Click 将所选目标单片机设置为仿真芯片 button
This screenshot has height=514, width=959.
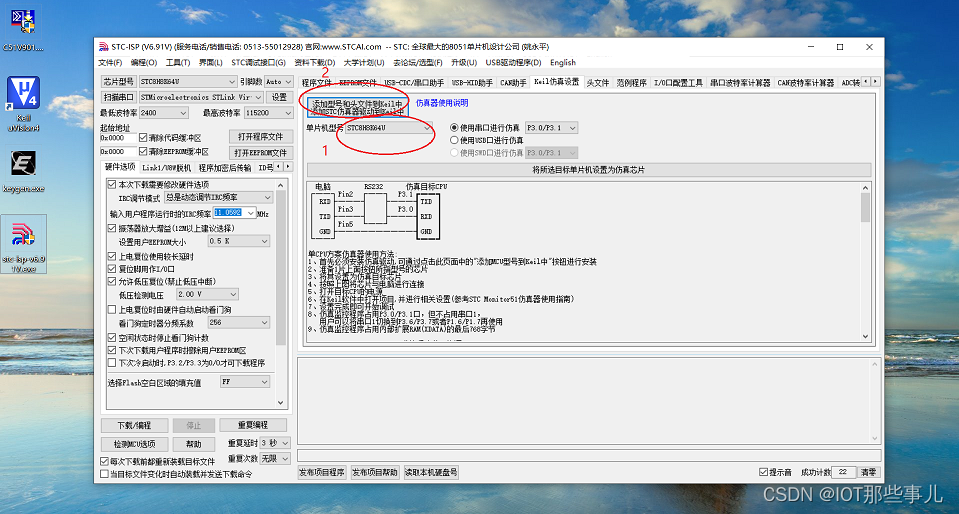pyautogui.click(x=588, y=170)
